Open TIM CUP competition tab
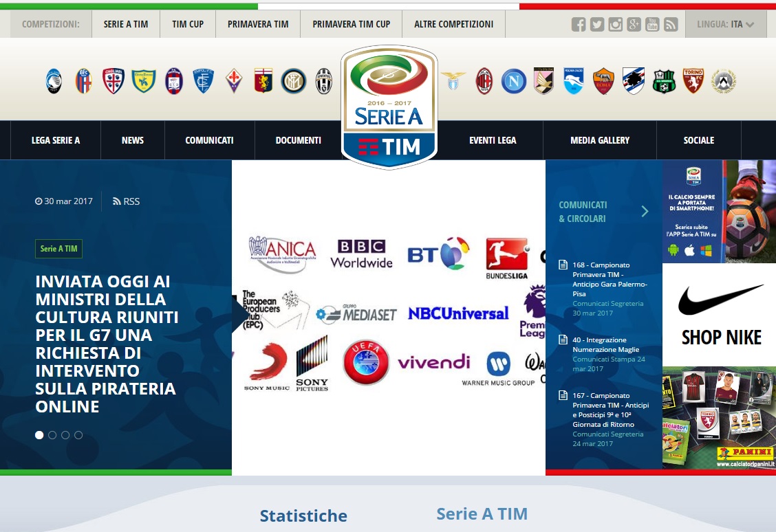The width and height of the screenshot is (776, 532). coord(188,24)
